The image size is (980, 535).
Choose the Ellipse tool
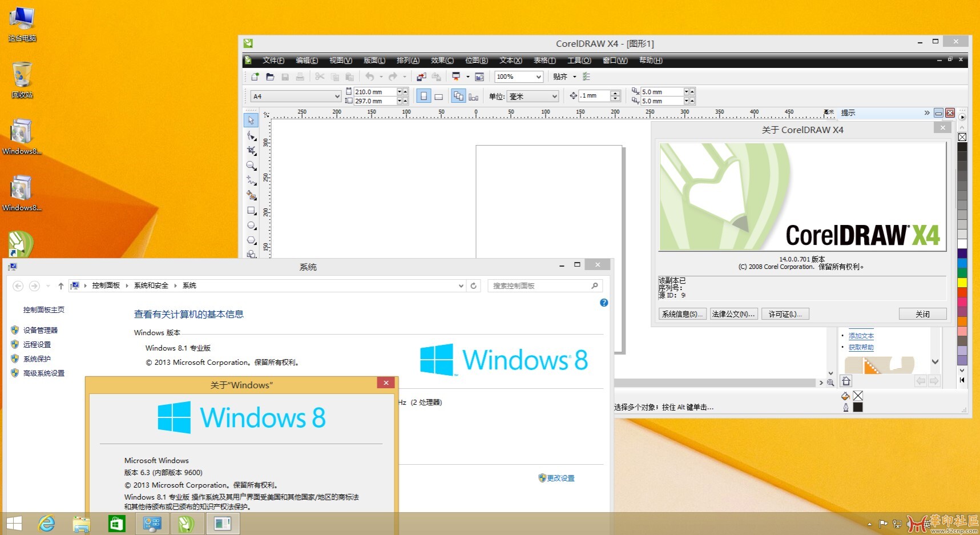point(252,225)
